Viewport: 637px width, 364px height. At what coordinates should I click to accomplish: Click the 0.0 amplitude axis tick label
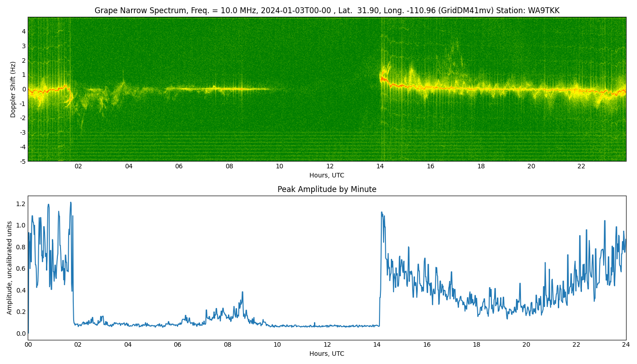(x=20, y=334)
